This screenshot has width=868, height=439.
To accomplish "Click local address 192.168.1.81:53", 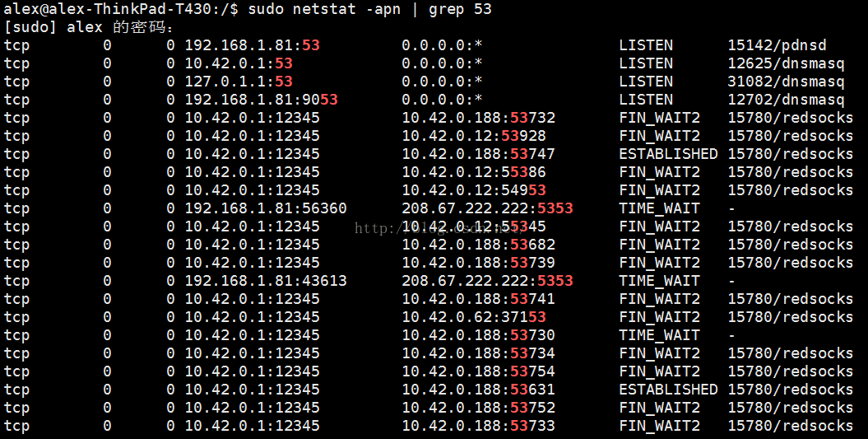I will pyautogui.click(x=251, y=45).
